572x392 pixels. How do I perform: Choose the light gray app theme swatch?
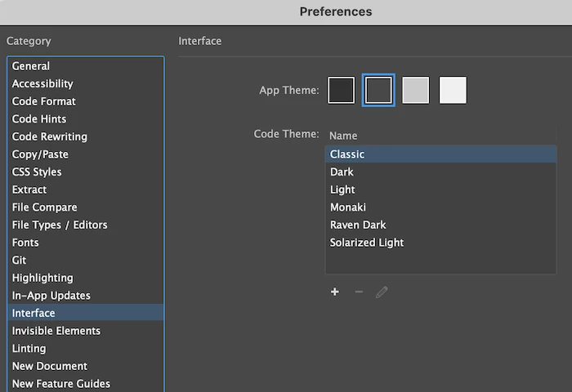click(x=416, y=90)
